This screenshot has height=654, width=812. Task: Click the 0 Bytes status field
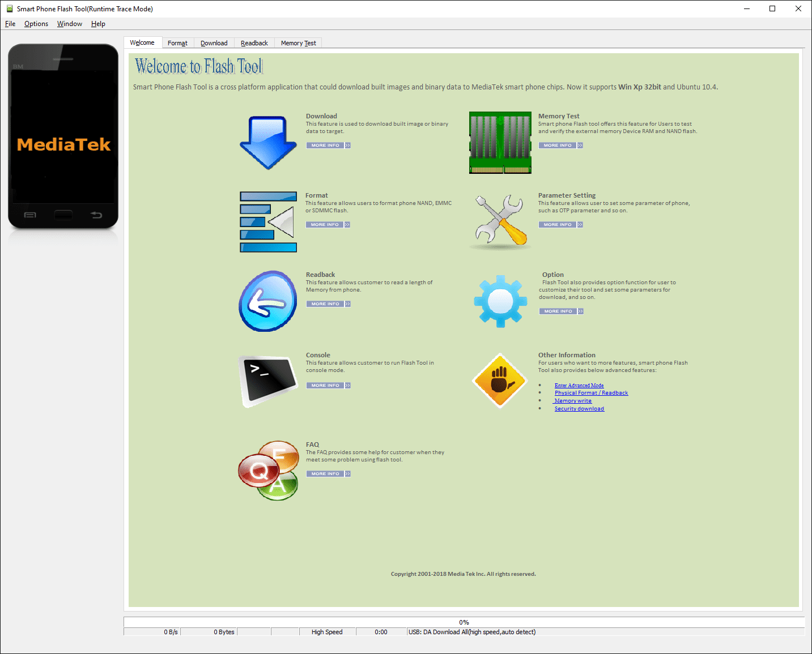point(209,632)
